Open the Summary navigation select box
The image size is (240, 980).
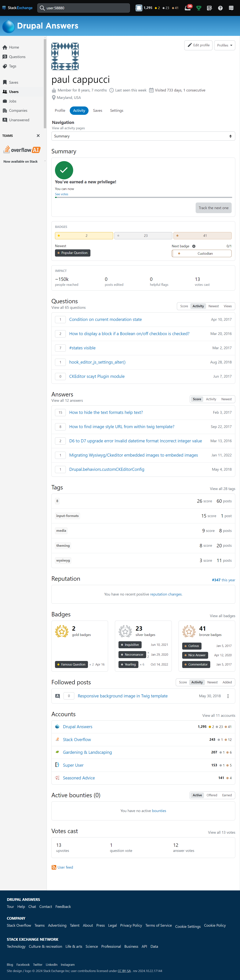coord(143,136)
